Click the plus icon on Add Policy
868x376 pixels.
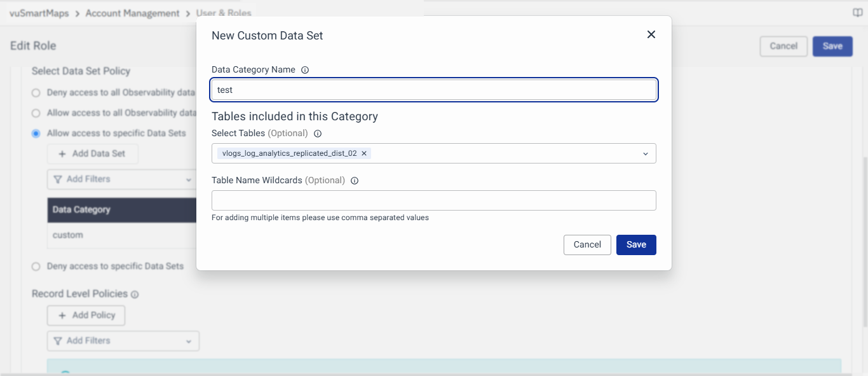click(62, 316)
